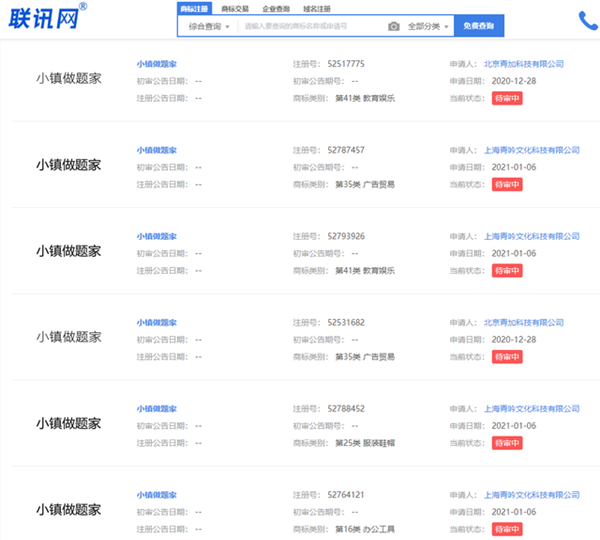Viewport: 600px width, 540px height.
Task: View trademark image for registration 52531682
Action: tap(69, 337)
